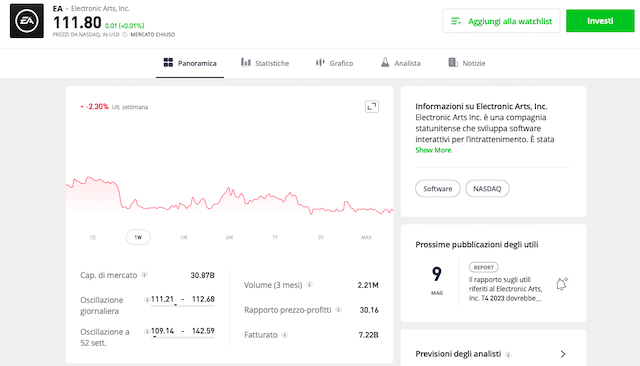Select the 3Y chart time range
Image resolution: width=640 pixels, height=366 pixels.
point(321,237)
